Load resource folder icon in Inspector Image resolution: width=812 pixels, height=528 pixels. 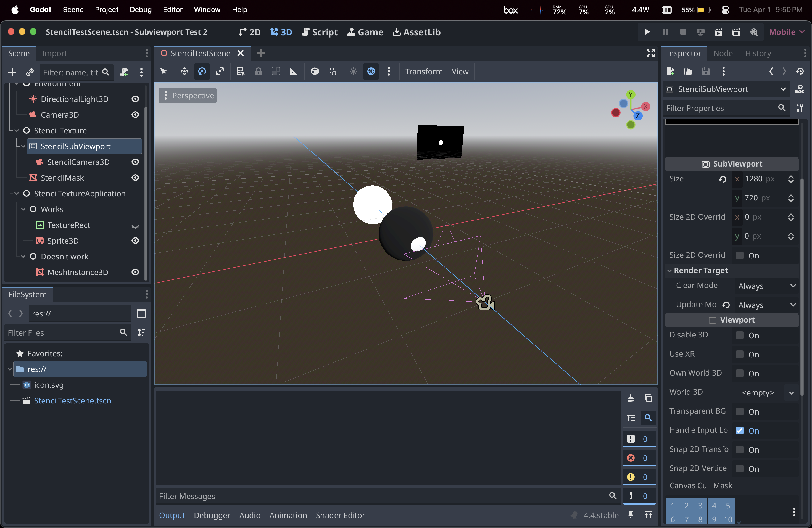(x=688, y=71)
